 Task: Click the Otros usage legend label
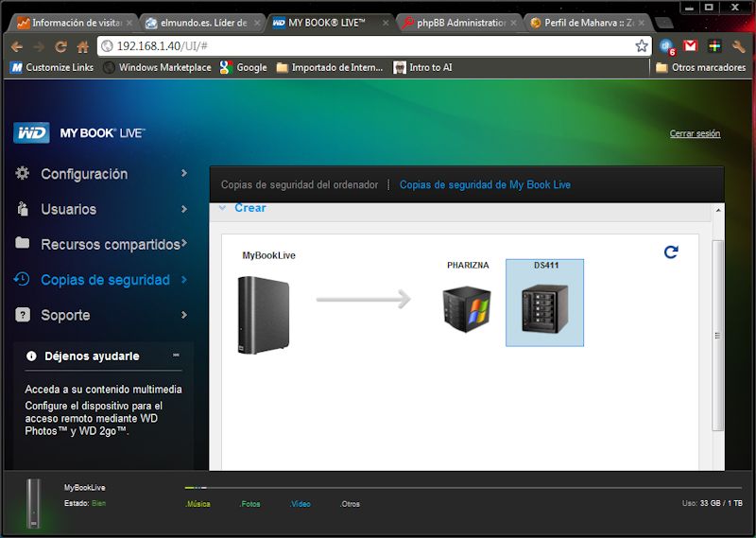(x=350, y=504)
